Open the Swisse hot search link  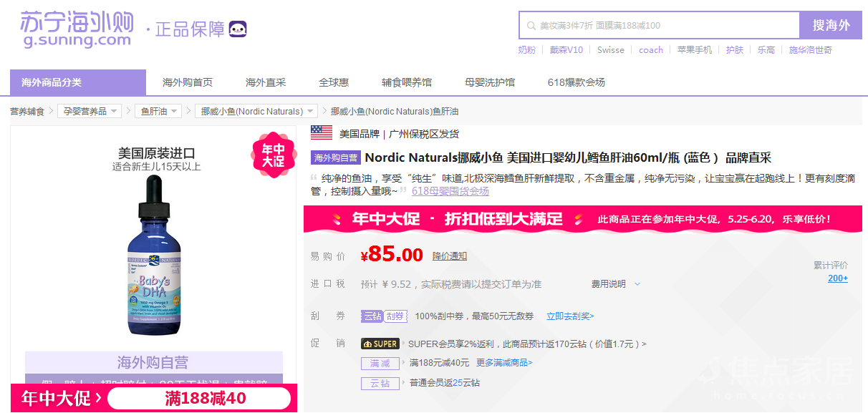click(611, 50)
